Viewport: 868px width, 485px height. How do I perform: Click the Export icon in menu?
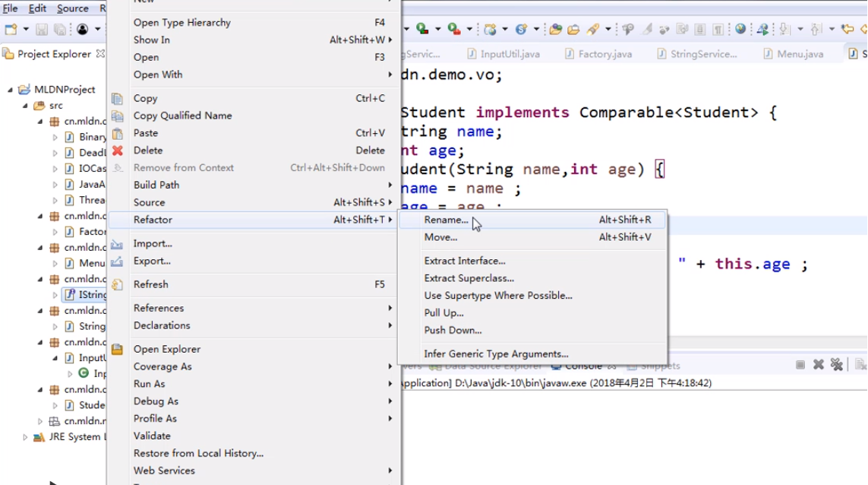[117, 261]
